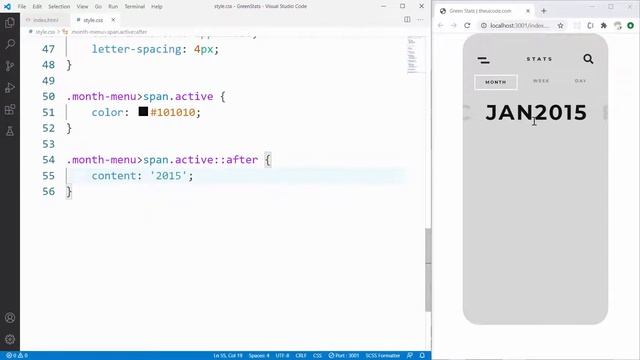Open the Help menu
Image resolution: width=640 pixels, height=360 pixels.
157,7
